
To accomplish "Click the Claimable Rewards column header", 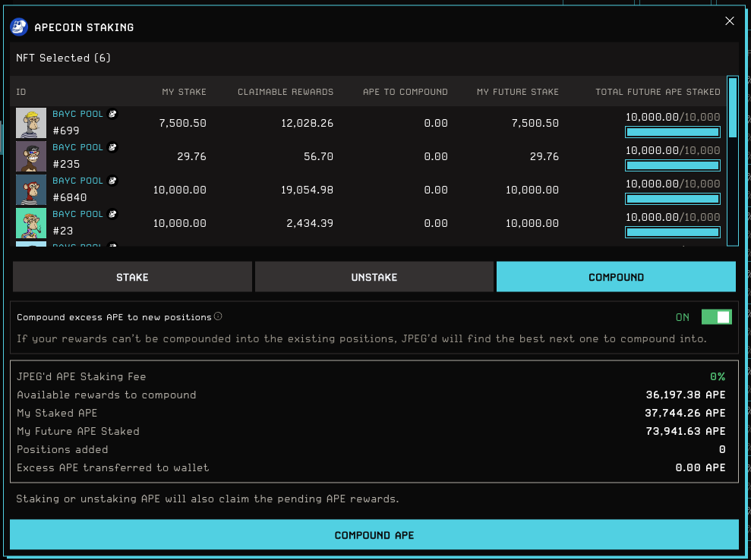I will click(286, 92).
